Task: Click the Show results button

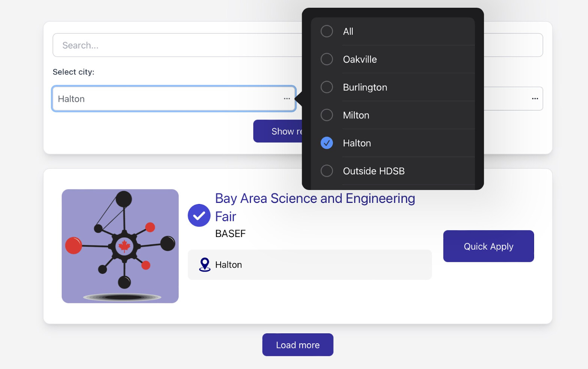Action: pyautogui.click(x=278, y=131)
